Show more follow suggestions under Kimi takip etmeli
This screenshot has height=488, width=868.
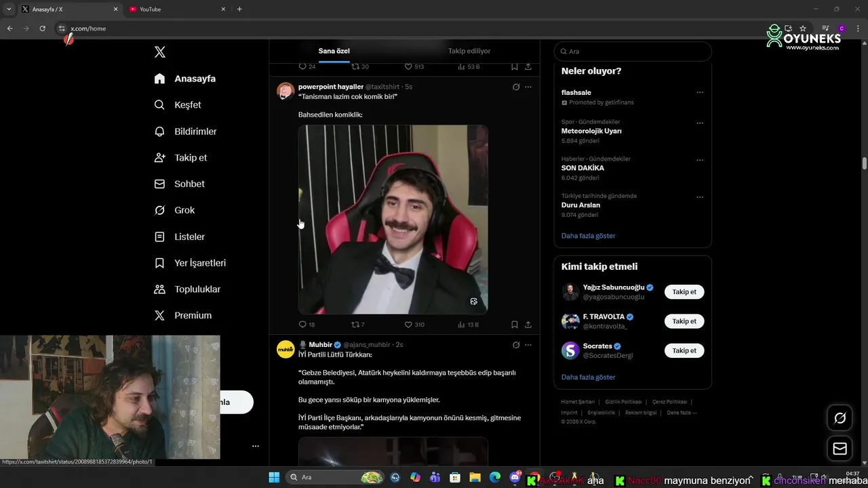click(588, 377)
